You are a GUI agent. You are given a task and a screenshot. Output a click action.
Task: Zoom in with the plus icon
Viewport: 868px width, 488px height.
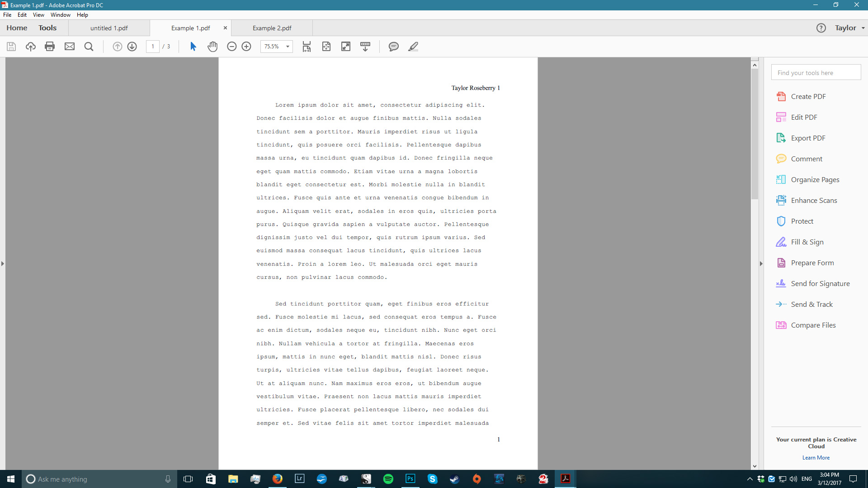click(246, 47)
